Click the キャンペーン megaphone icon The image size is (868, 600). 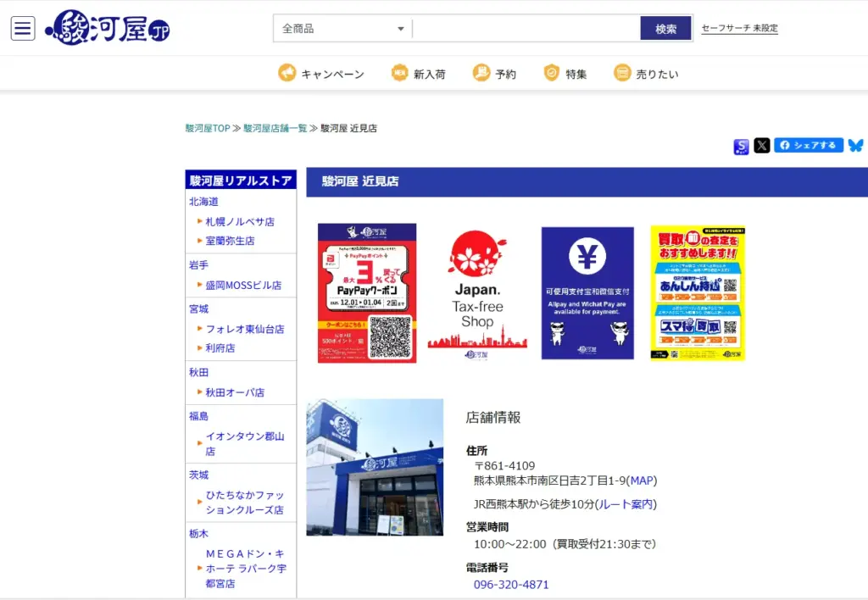pos(287,74)
